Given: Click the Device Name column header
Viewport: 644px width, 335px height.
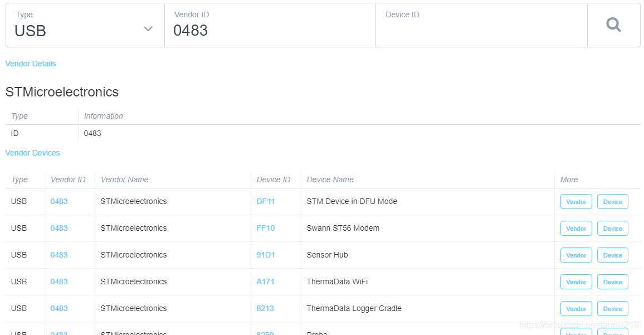Looking at the screenshot, I should [330, 179].
